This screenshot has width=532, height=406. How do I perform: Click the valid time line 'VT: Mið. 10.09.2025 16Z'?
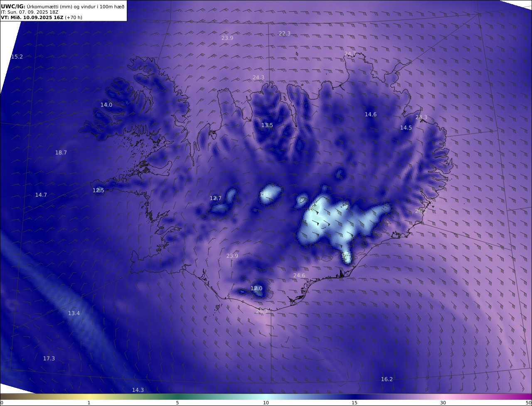[32, 18]
